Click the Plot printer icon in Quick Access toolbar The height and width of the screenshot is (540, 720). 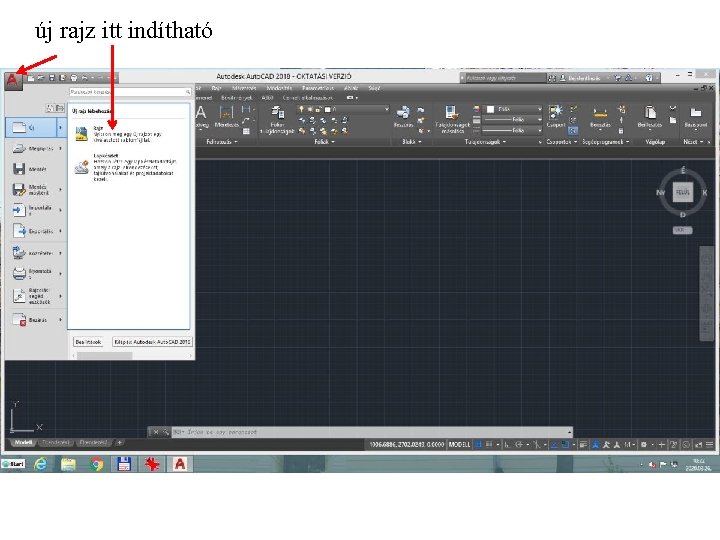(x=74, y=78)
